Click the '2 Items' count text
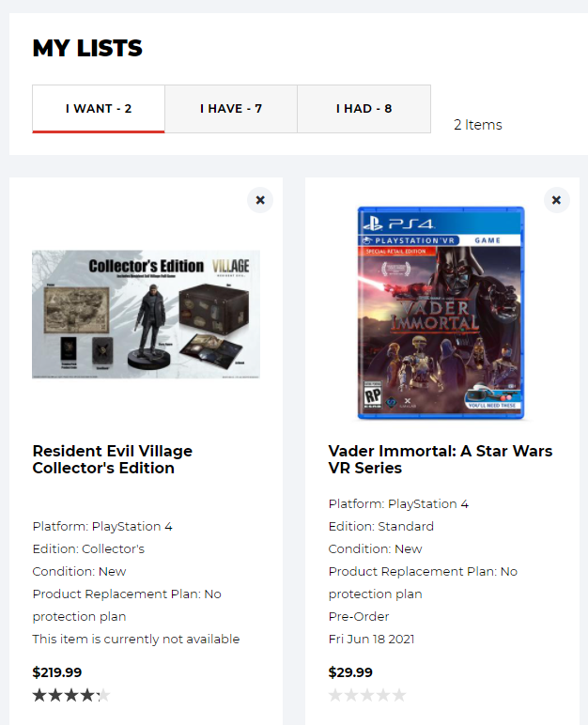 [478, 125]
